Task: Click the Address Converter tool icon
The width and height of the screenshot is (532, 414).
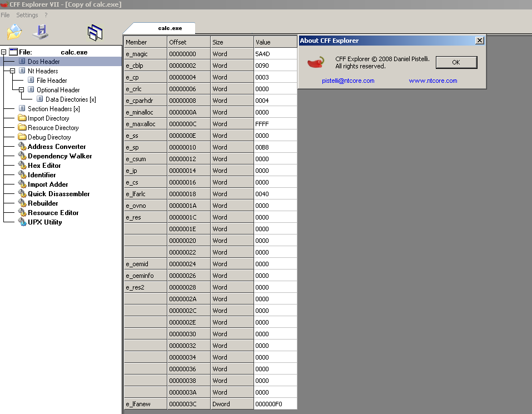Action: pos(22,147)
